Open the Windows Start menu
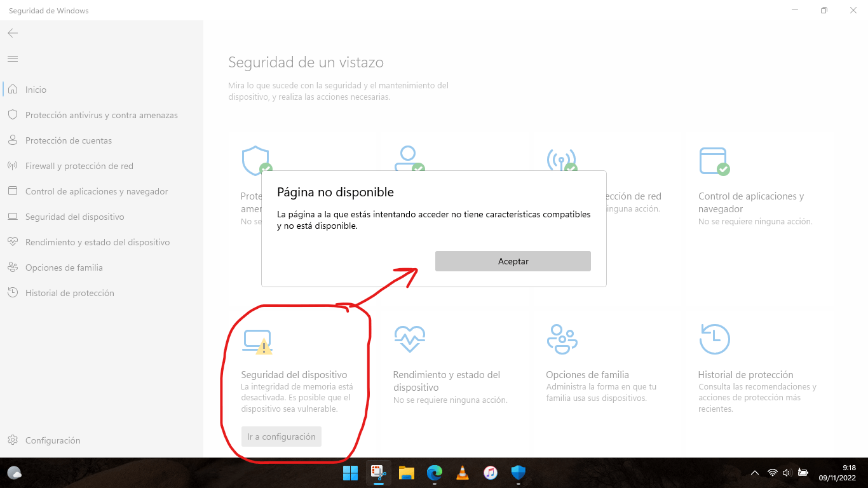Viewport: 868px width, 488px height. [350, 473]
